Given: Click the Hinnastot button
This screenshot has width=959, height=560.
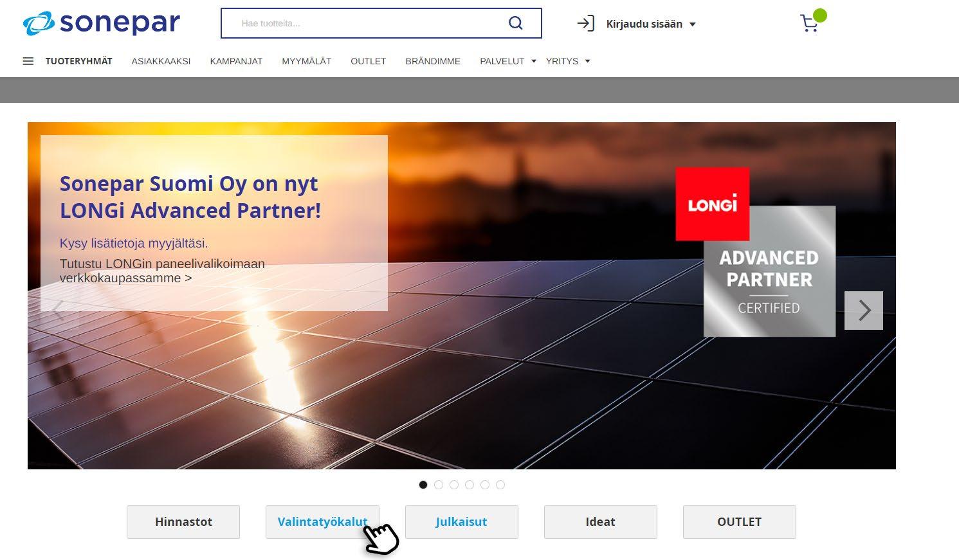Looking at the screenshot, I should pos(183,522).
